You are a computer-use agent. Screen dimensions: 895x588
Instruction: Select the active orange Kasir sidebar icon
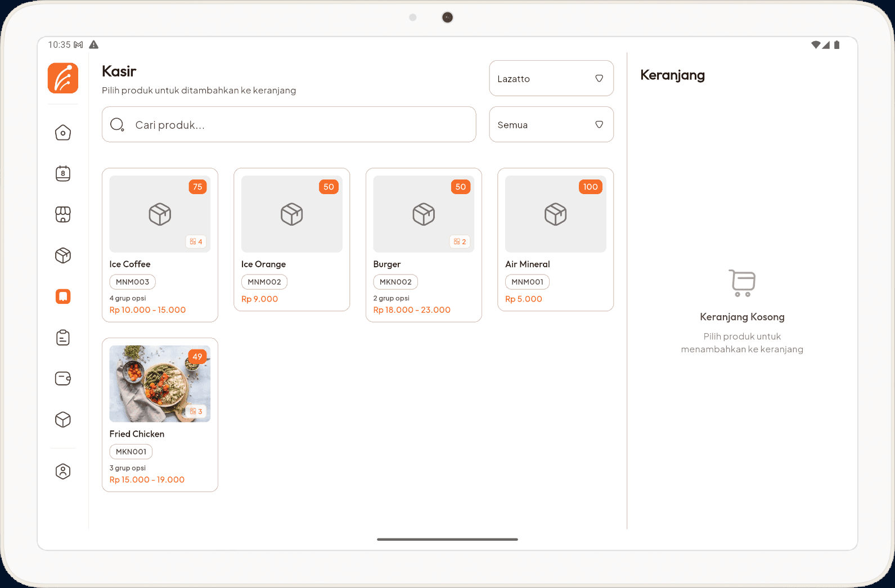pos(63,297)
